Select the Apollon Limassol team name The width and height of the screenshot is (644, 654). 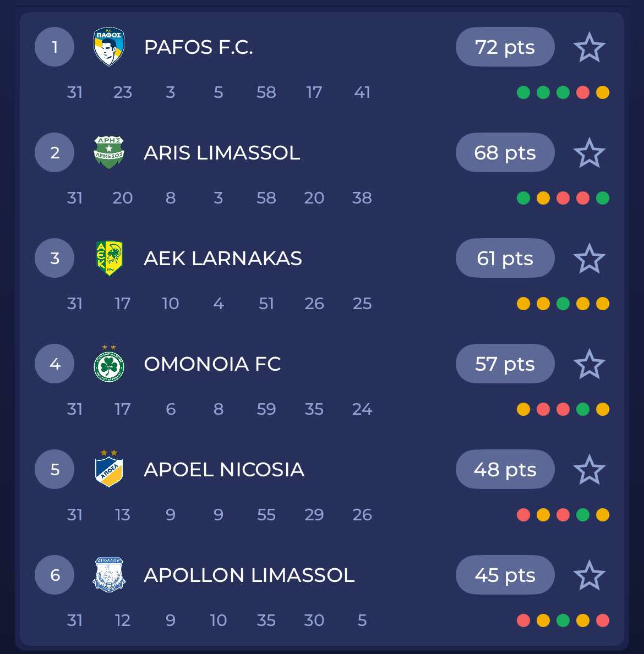pyautogui.click(x=249, y=575)
